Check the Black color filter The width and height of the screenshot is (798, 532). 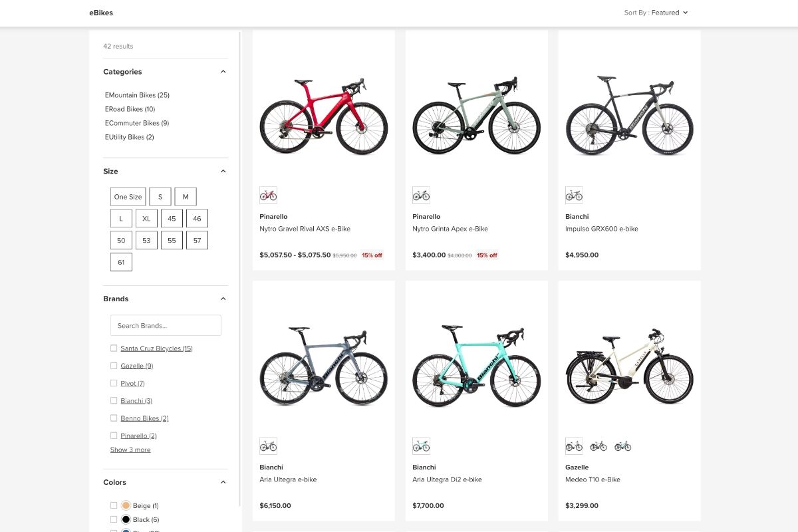pos(114,519)
